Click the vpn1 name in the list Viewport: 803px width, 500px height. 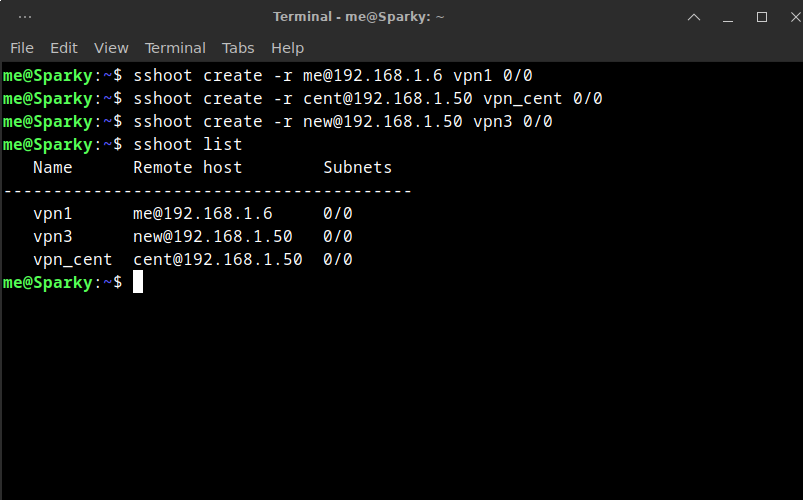(x=52, y=214)
